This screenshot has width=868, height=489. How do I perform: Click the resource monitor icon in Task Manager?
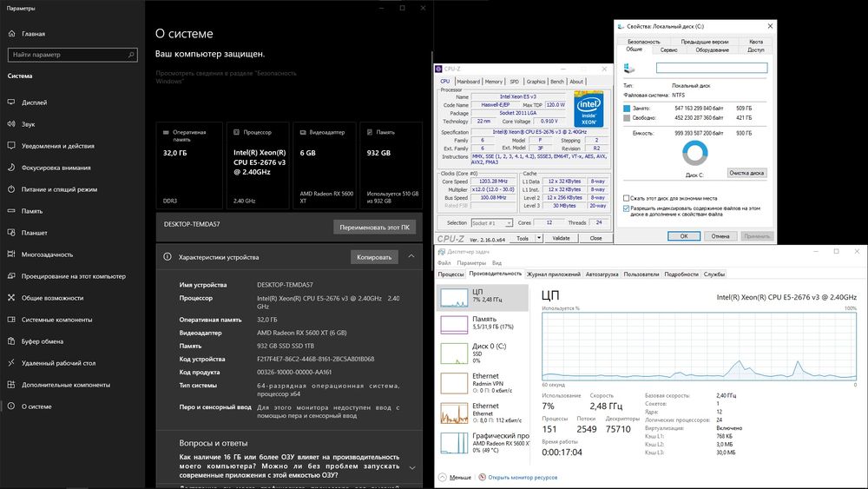[482, 477]
